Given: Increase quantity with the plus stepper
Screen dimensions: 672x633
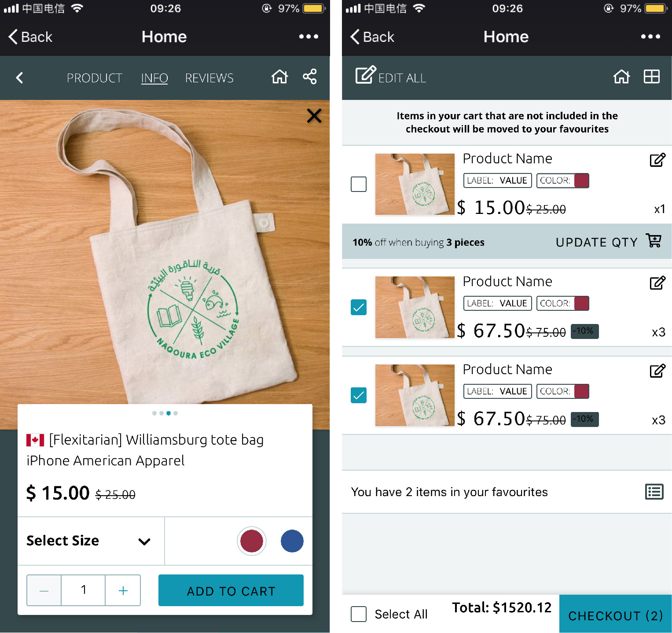Looking at the screenshot, I should point(123,590).
